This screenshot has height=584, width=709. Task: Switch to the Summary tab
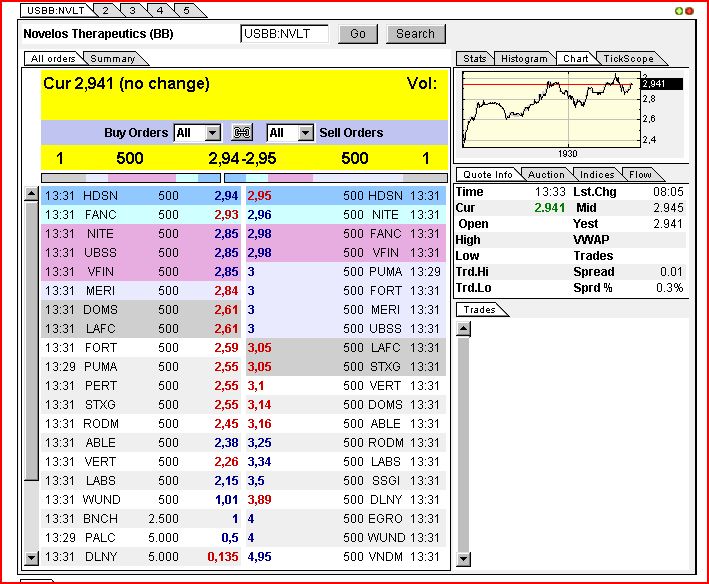click(113, 59)
